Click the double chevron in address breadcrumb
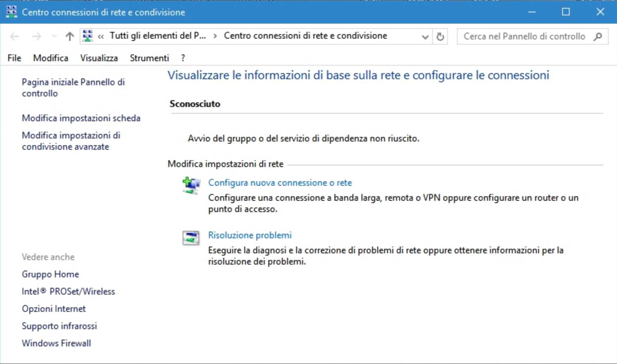This screenshot has height=364, width=617. (x=101, y=36)
